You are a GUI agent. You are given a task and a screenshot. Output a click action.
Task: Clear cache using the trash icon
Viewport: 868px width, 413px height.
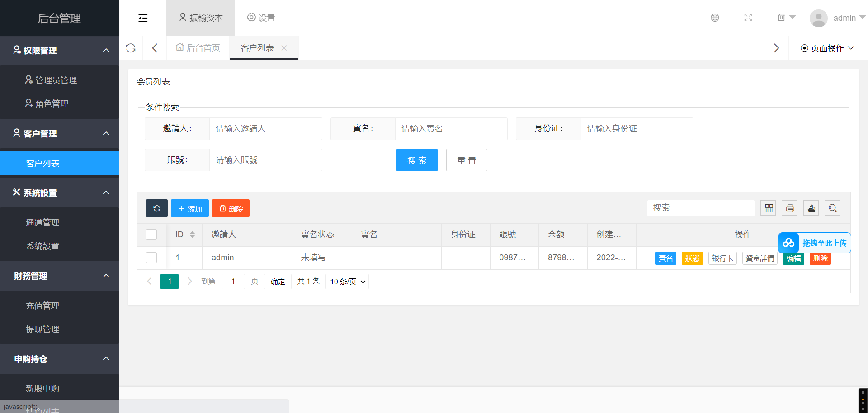point(782,17)
